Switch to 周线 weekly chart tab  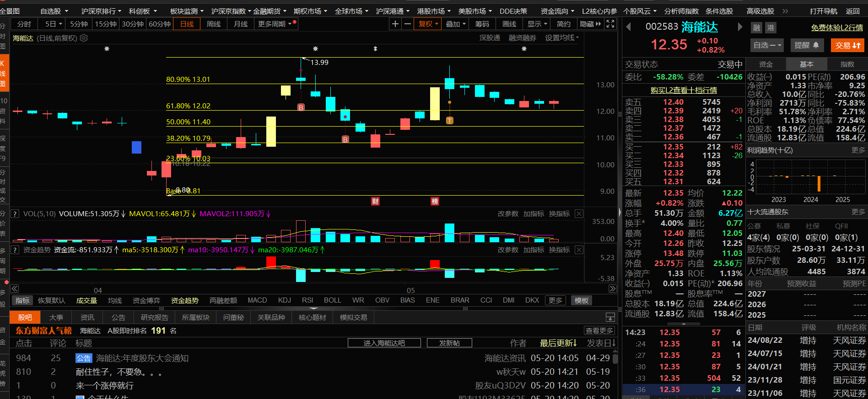click(x=214, y=24)
